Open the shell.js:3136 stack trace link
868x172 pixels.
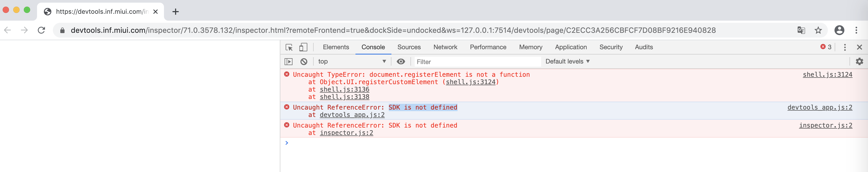pos(344,89)
